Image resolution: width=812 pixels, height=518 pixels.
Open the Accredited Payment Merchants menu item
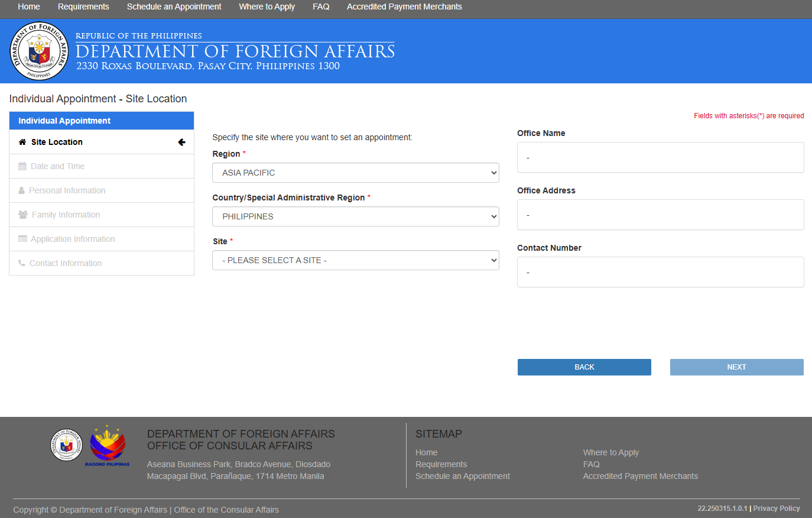tap(404, 7)
